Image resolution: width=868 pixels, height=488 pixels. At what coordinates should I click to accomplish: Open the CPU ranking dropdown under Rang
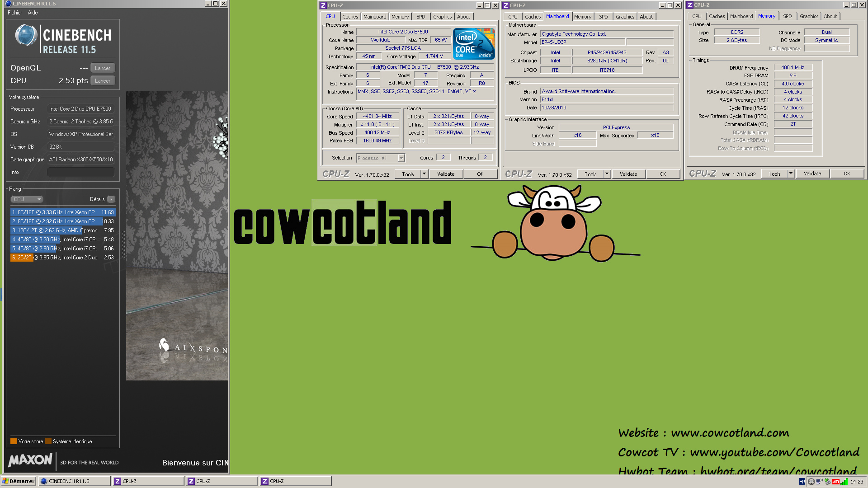(x=27, y=199)
